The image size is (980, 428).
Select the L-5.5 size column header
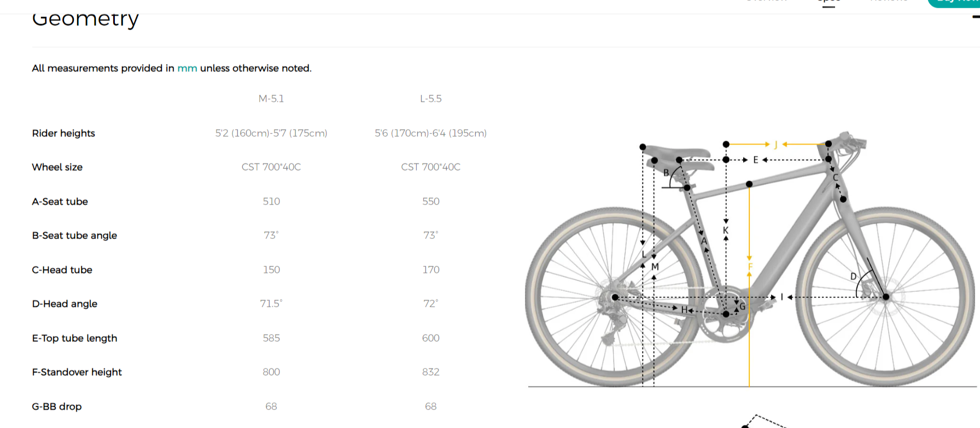tap(431, 99)
